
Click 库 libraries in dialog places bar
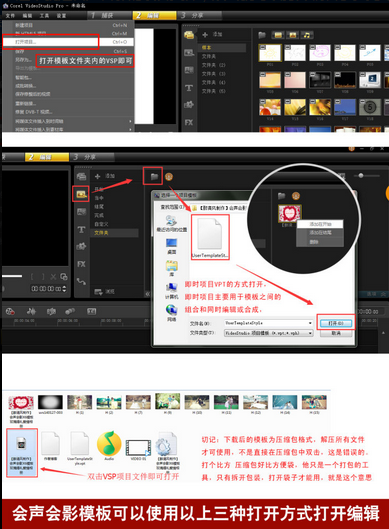(x=171, y=268)
